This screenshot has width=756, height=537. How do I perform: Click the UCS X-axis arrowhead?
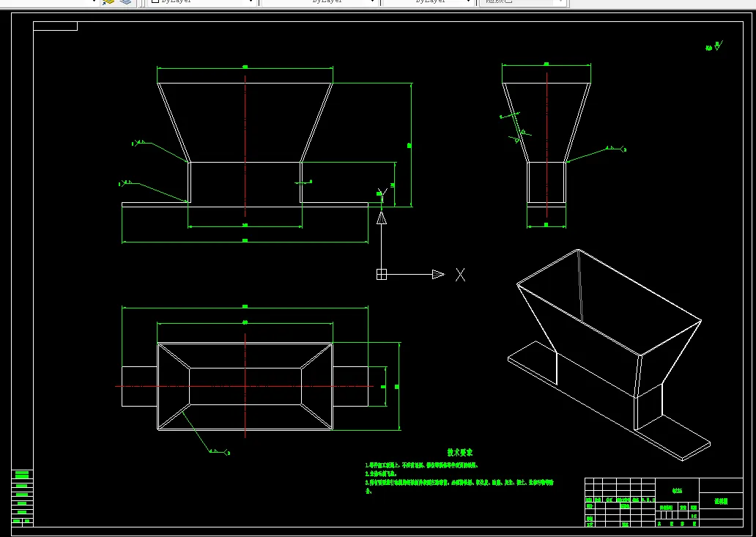(x=438, y=274)
